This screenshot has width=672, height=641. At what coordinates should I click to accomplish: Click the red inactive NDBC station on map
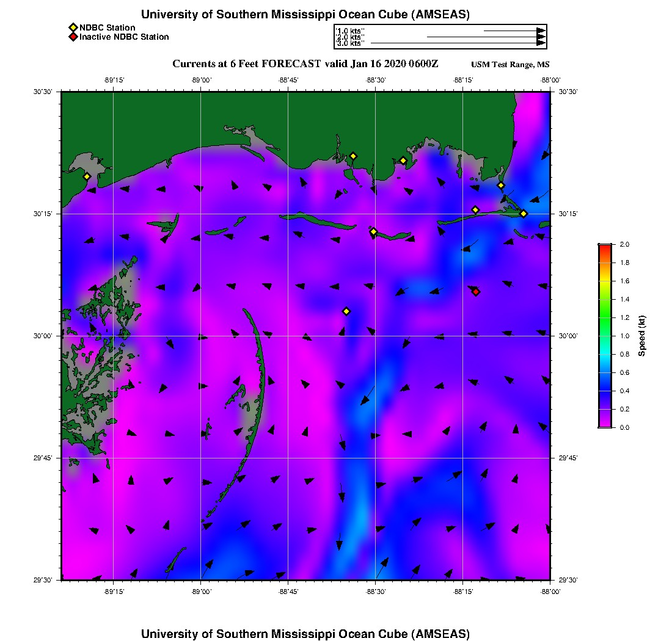pos(476,292)
